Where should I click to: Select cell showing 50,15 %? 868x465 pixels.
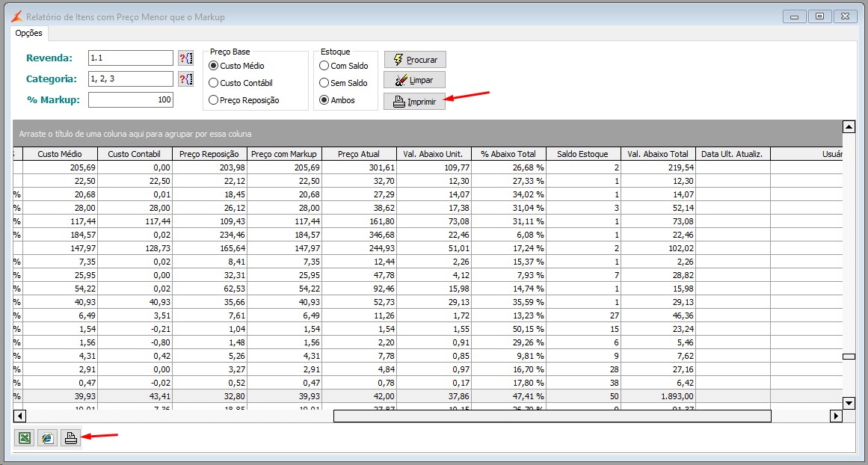pos(508,329)
